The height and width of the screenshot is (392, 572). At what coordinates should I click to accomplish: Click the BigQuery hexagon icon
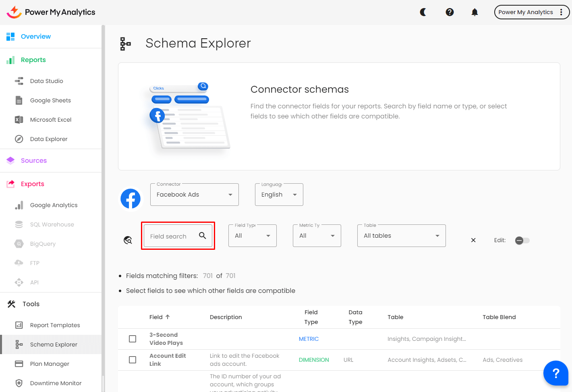[x=19, y=244]
